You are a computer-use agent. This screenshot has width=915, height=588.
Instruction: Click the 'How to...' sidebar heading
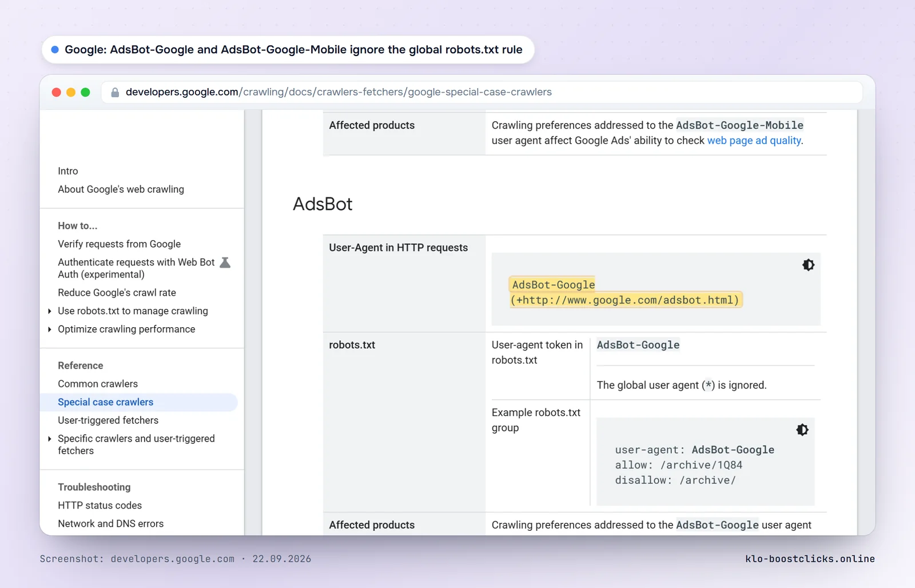pos(78,226)
